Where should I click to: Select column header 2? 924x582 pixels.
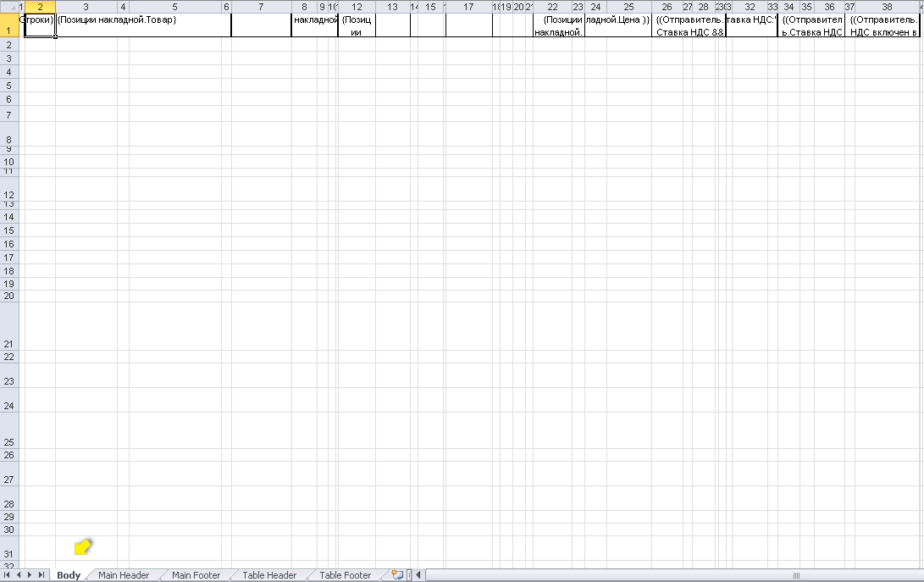click(40, 7)
